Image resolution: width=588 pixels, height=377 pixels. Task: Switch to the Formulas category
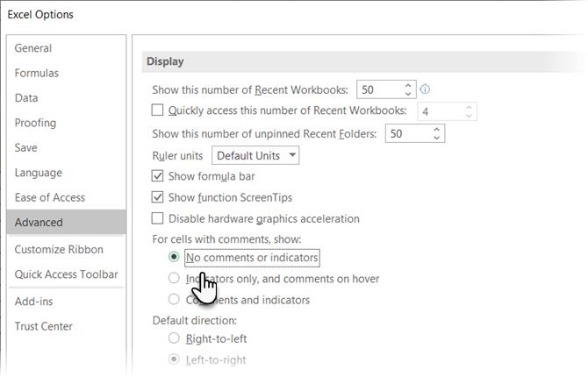tap(37, 73)
